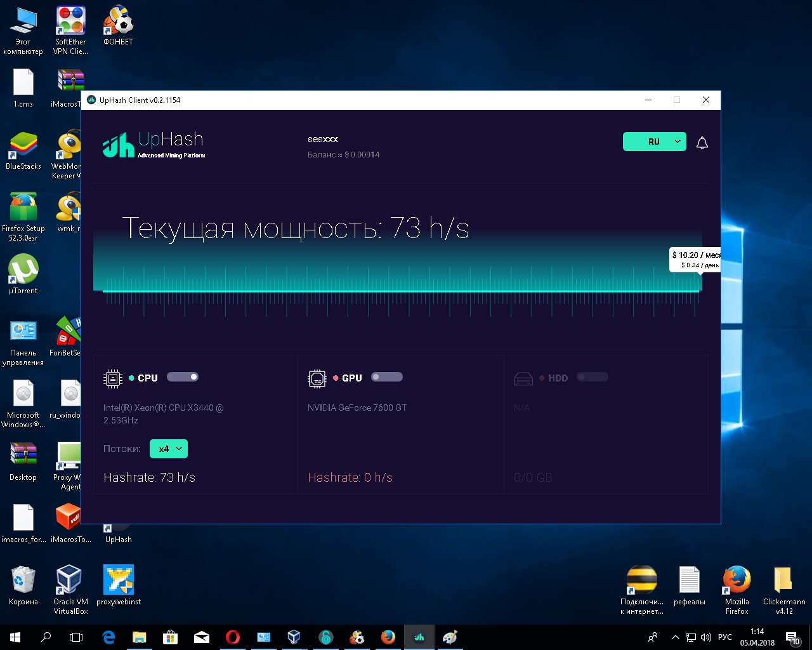The width and height of the screenshot is (812, 650).
Task: Open File Explorer from the taskbar
Action: (139, 637)
